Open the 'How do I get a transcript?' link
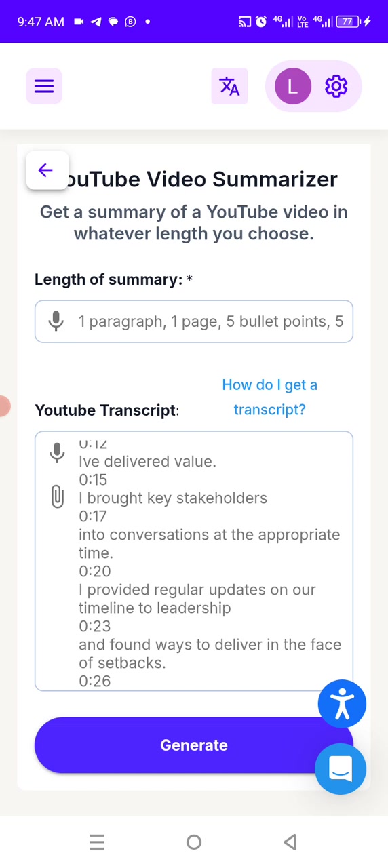This screenshot has height=868, width=388. click(x=269, y=397)
